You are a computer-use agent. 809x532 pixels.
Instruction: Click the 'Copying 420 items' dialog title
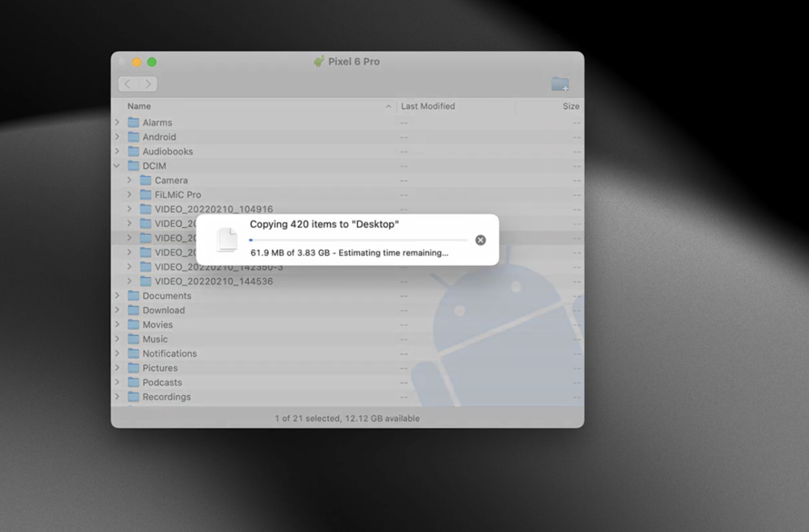[x=324, y=225]
